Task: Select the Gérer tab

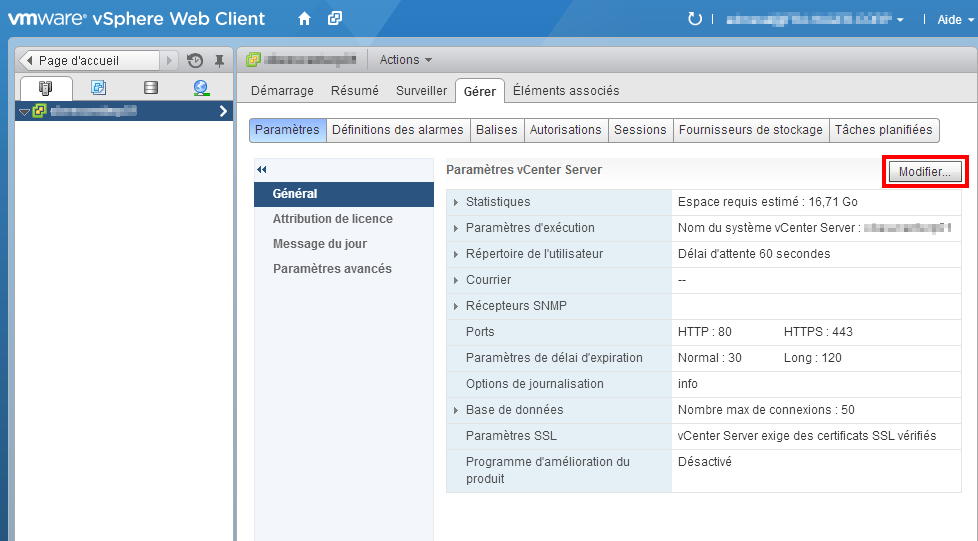Action: pyautogui.click(x=480, y=91)
